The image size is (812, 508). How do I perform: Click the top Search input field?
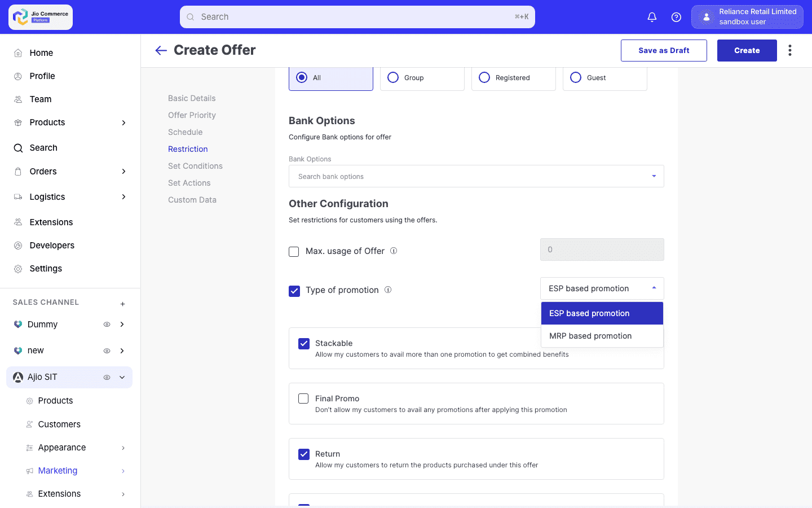point(357,17)
